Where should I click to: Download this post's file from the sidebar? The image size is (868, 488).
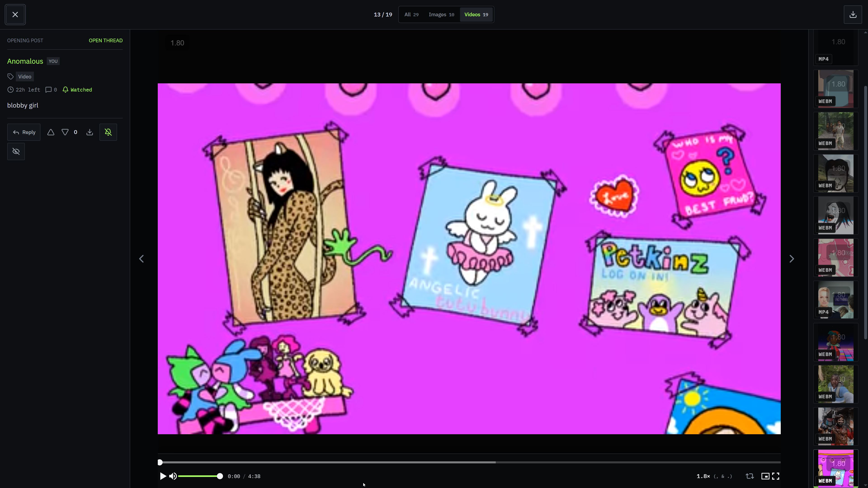click(x=90, y=132)
